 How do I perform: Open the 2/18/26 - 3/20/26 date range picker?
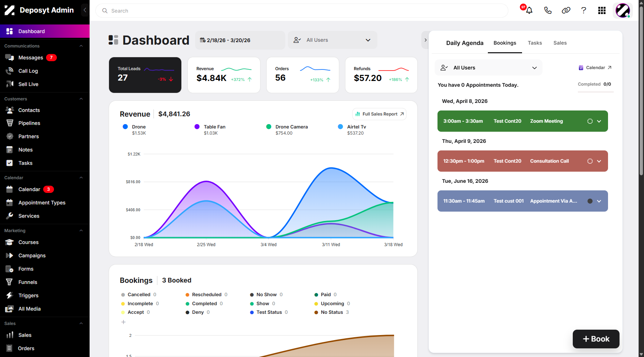[x=240, y=40]
